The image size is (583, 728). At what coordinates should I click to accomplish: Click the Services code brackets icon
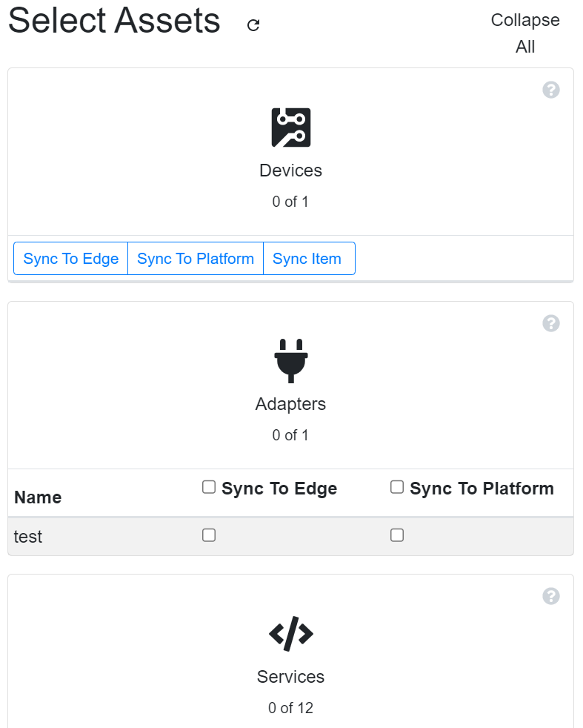click(290, 633)
